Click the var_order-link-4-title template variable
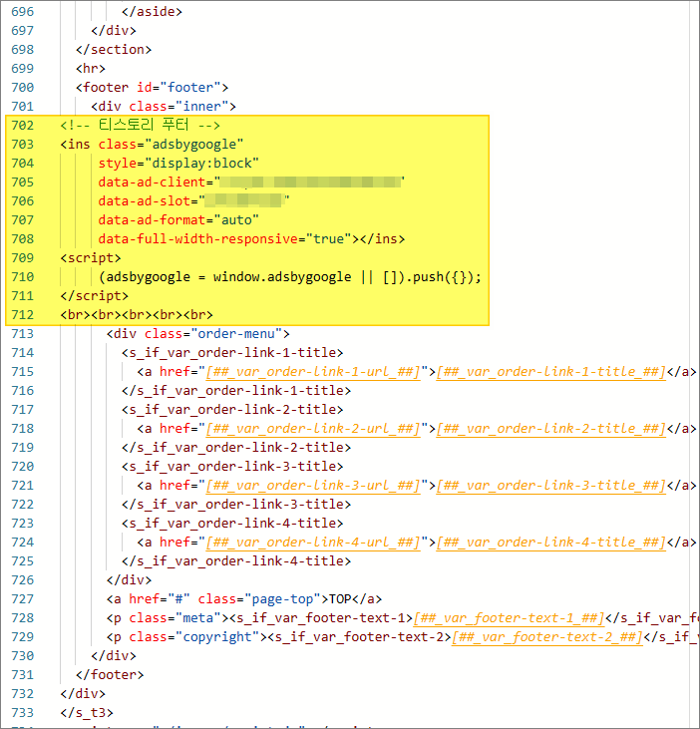This screenshot has width=700, height=729. pos(551,542)
